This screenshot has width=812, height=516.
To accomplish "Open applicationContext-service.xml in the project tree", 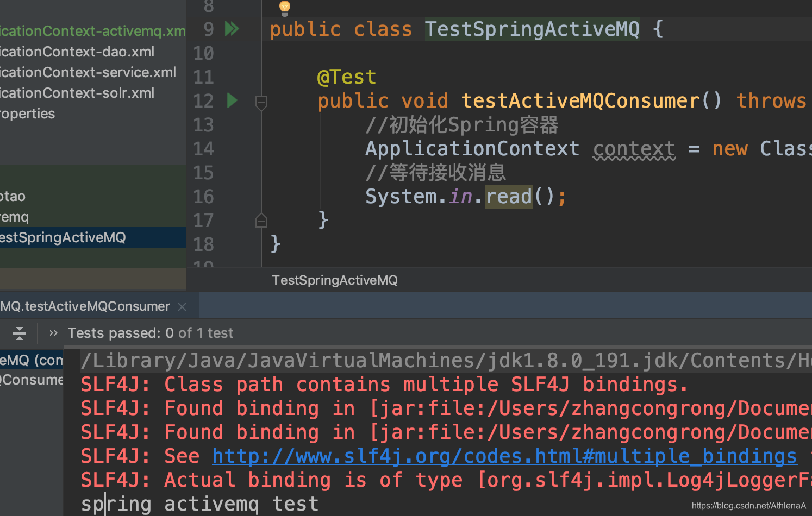I will (x=88, y=72).
